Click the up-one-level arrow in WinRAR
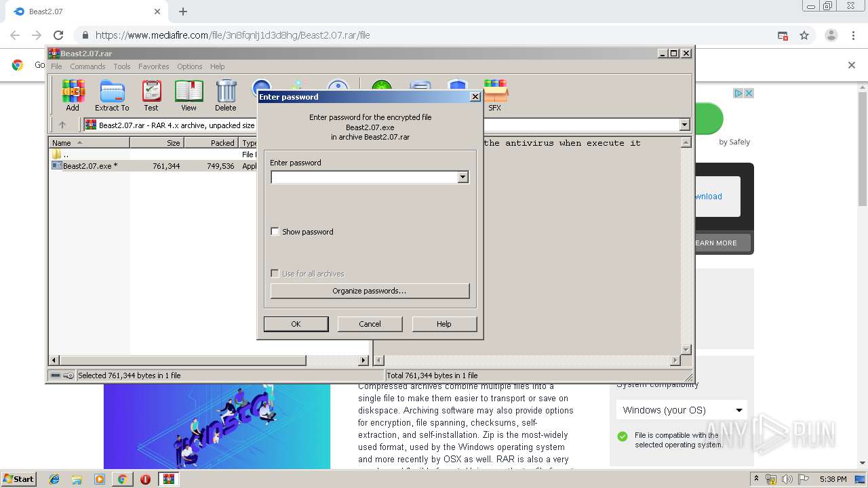Image resolution: width=868 pixels, height=488 pixels. pyautogui.click(x=62, y=125)
